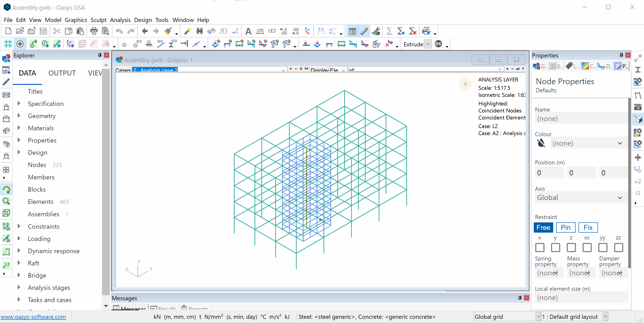This screenshot has width=644, height=324.
Task: Select the rotate view tool in sidebar
Action: point(6,190)
